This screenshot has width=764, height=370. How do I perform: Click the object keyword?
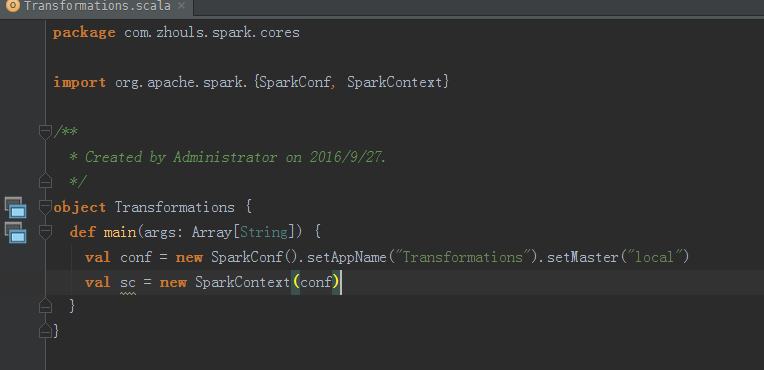[79, 207]
